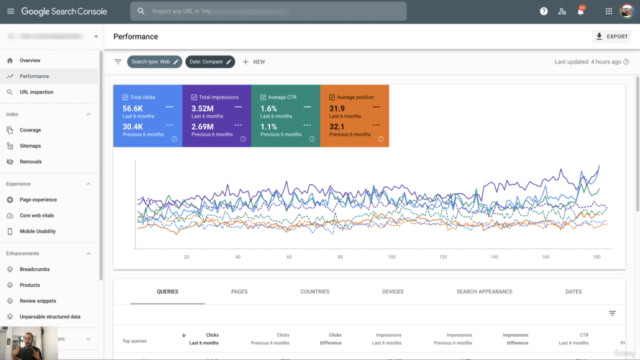Open Performance in the sidebar
This screenshot has width=640, height=360.
tap(49, 76)
